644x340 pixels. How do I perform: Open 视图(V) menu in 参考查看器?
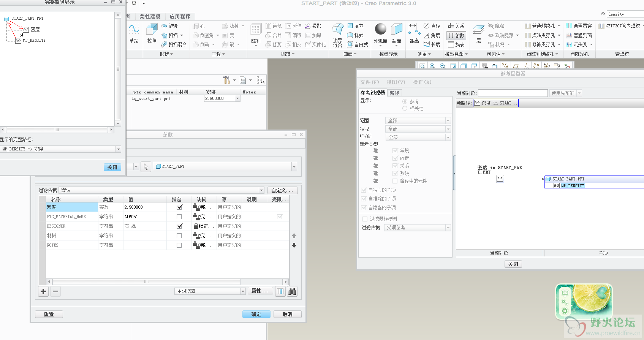[x=396, y=82]
